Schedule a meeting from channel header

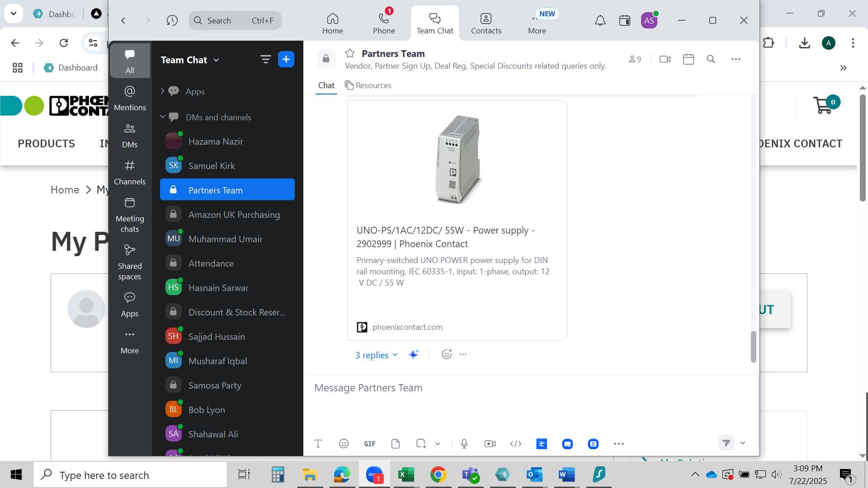pyautogui.click(x=689, y=59)
